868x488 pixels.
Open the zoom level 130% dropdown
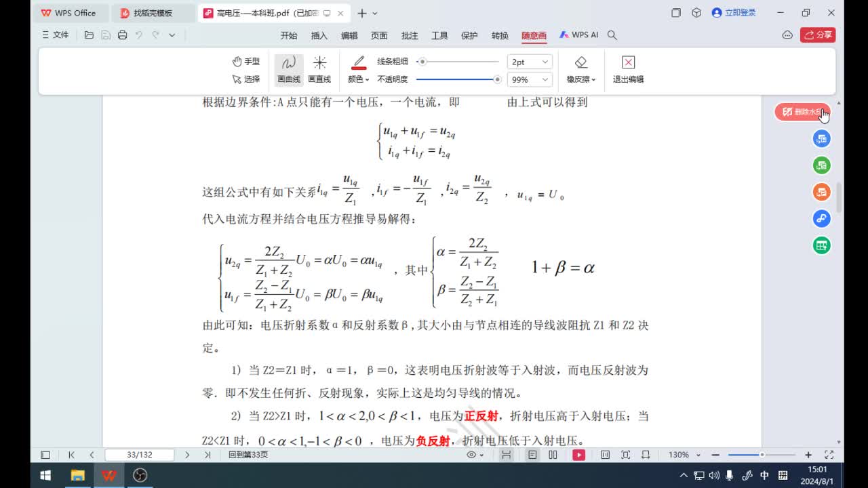point(684,455)
